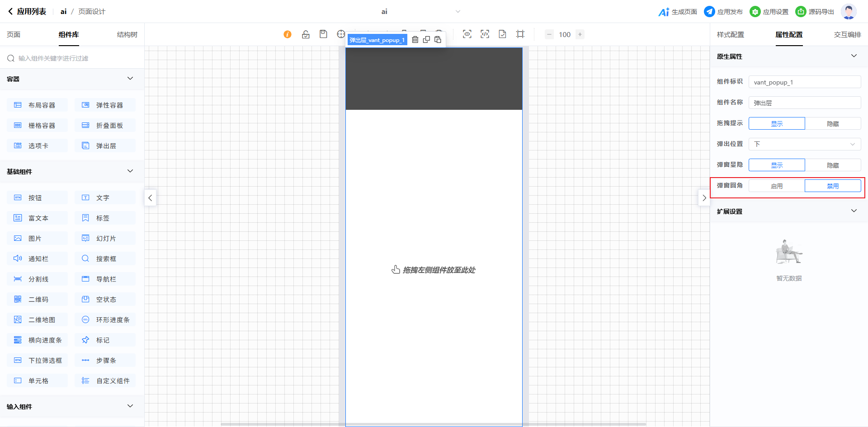Screen dimensions: 868x427
Task: Click the 源码导出 export icon
Action: [x=801, y=12]
